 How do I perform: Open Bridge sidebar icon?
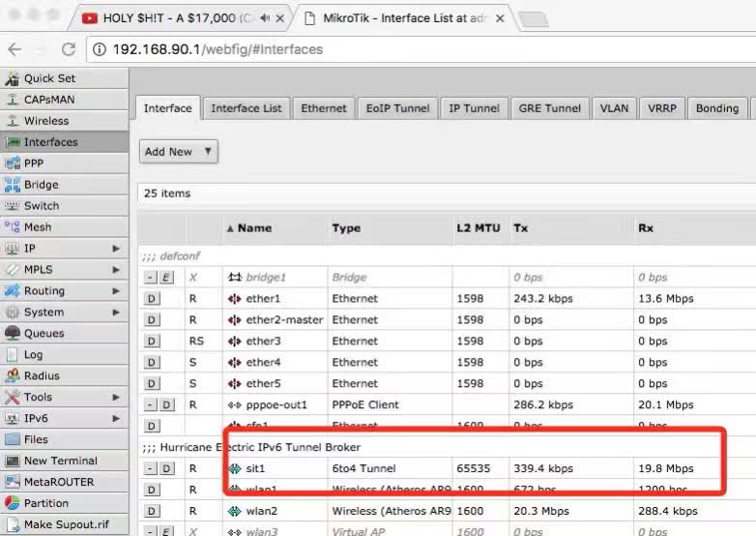(x=12, y=184)
